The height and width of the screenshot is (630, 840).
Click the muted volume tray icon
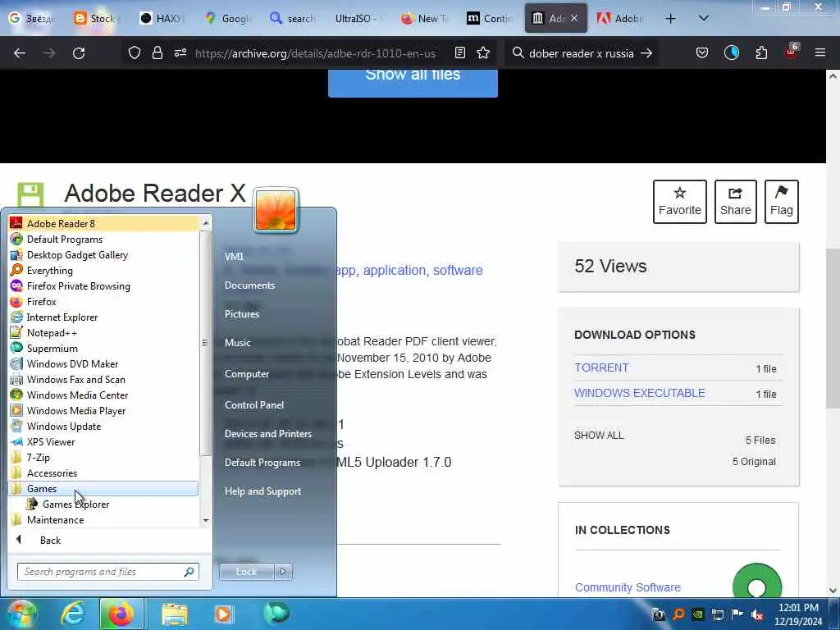coord(757,615)
